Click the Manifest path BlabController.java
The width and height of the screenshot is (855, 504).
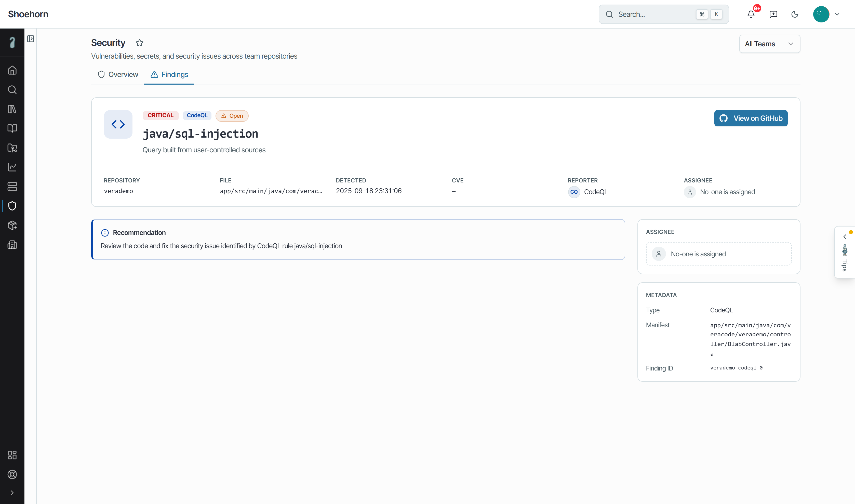click(x=750, y=339)
